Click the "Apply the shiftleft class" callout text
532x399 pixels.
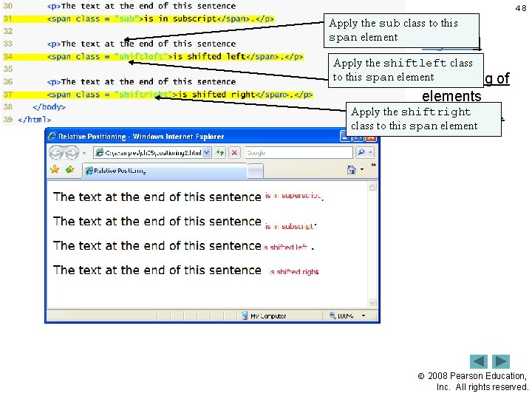403,70
